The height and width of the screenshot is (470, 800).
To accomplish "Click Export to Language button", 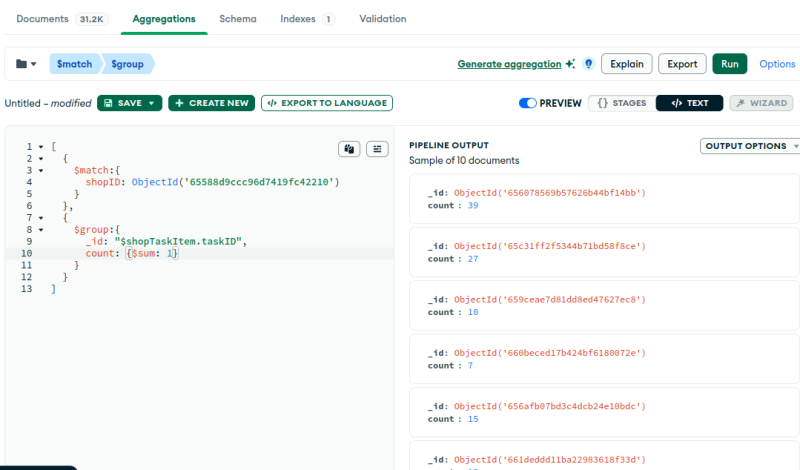I will [327, 103].
